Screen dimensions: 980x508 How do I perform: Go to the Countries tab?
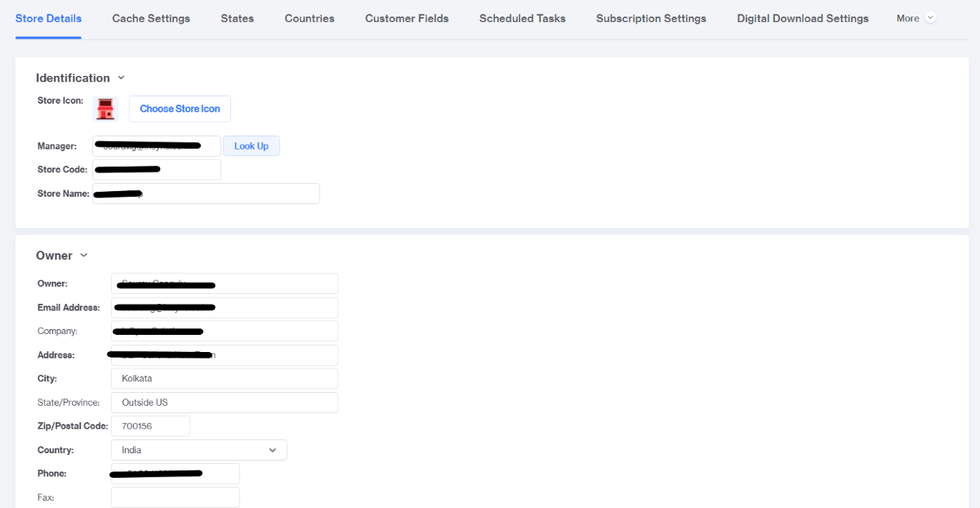[310, 18]
